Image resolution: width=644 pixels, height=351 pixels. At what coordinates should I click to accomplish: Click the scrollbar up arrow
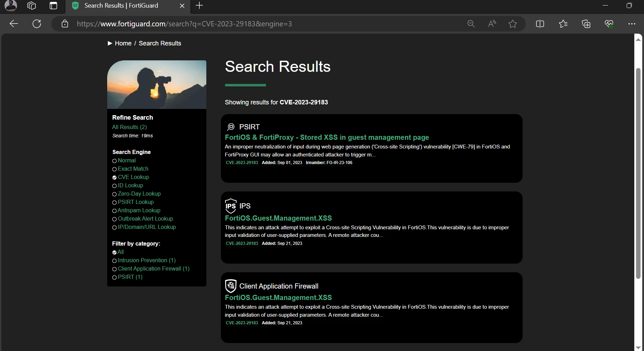click(x=638, y=39)
